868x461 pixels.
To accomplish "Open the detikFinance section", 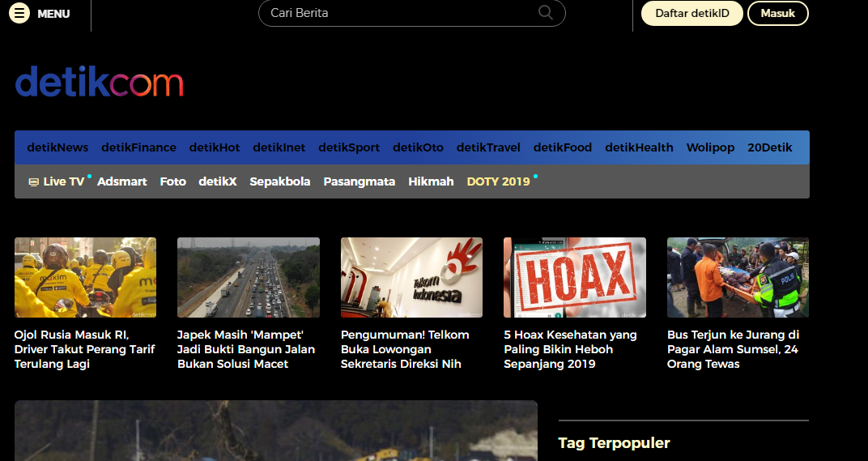I will 139,147.
